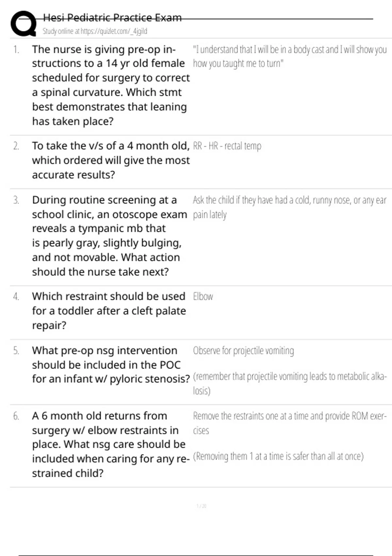Image resolution: width=392 pixels, height=556 pixels.
Task: Click the metabolic alkalosis reminder note
Action: pos(289,383)
